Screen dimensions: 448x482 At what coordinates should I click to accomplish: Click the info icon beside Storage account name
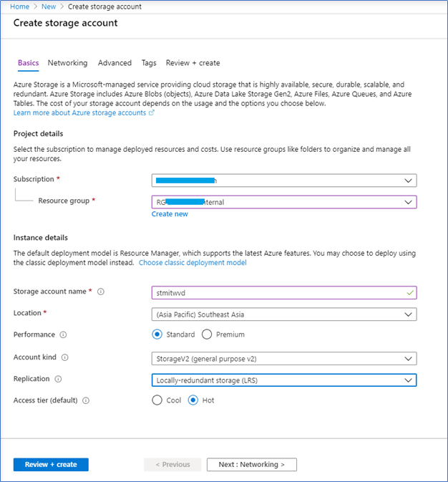click(101, 291)
